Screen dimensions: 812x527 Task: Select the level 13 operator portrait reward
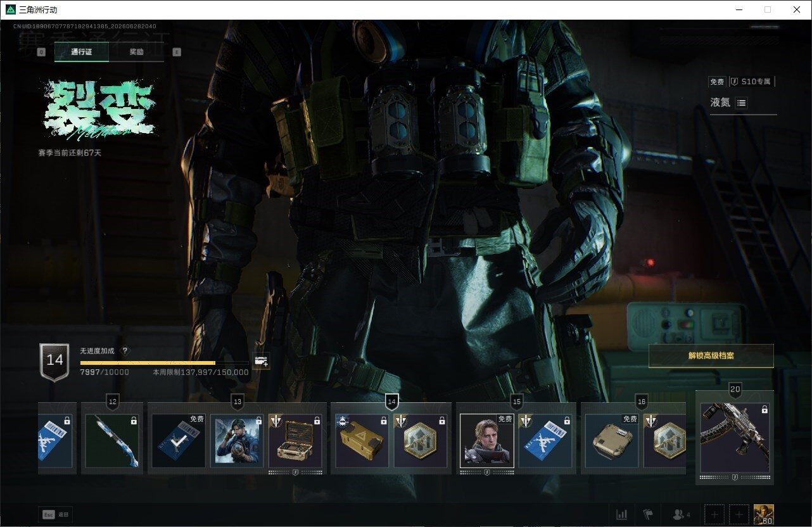(237, 440)
